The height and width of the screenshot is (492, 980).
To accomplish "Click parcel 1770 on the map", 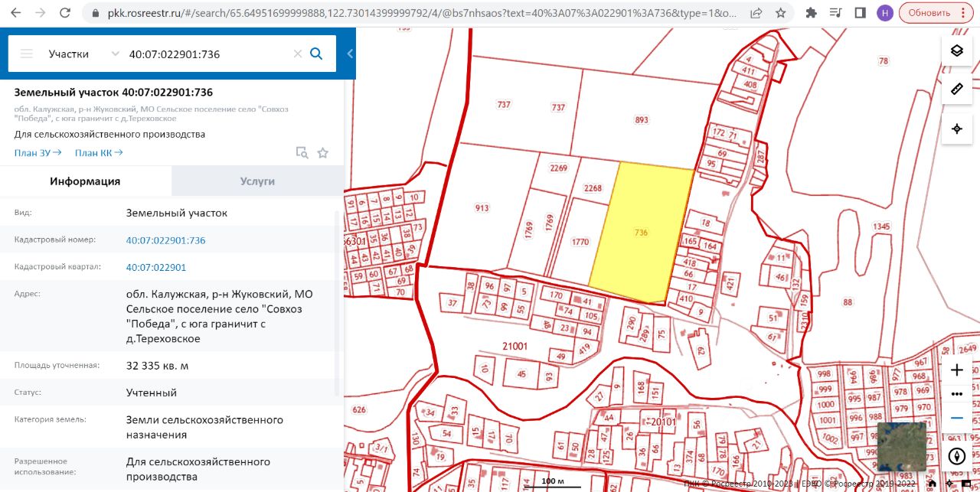I will tap(580, 242).
